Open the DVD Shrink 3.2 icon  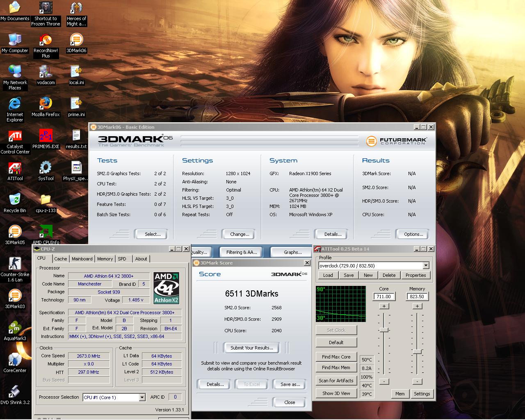pos(15,392)
